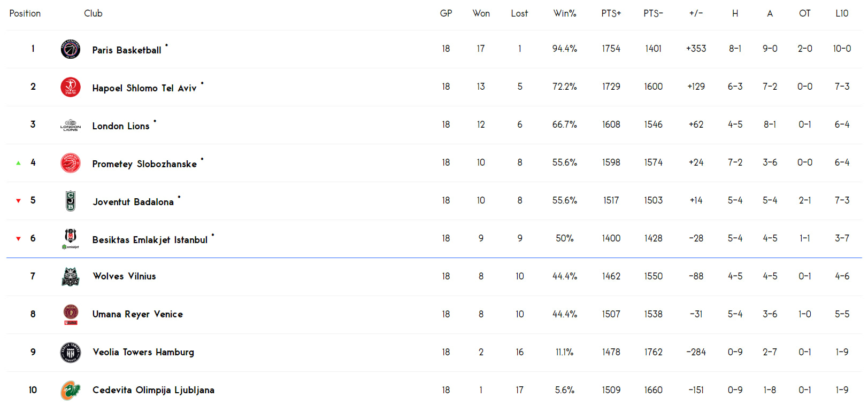Click the Besiktas Emlakjet Istanbul logo
The width and height of the screenshot is (868, 405).
click(71, 239)
